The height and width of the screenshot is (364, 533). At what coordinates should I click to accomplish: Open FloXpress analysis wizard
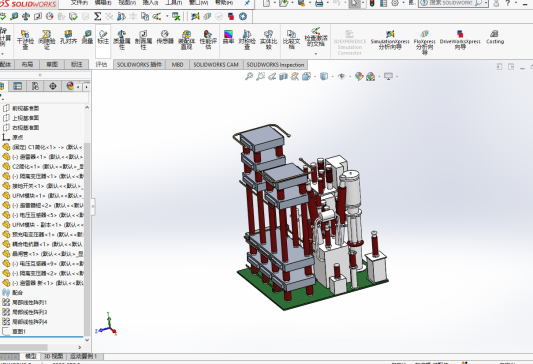pyautogui.click(x=425, y=42)
